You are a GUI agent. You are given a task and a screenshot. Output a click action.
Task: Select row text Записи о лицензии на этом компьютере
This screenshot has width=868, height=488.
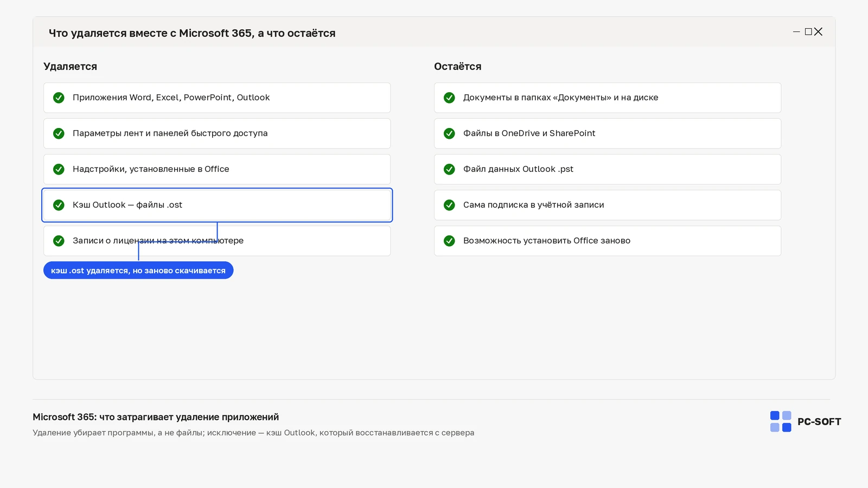pos(158,241)
